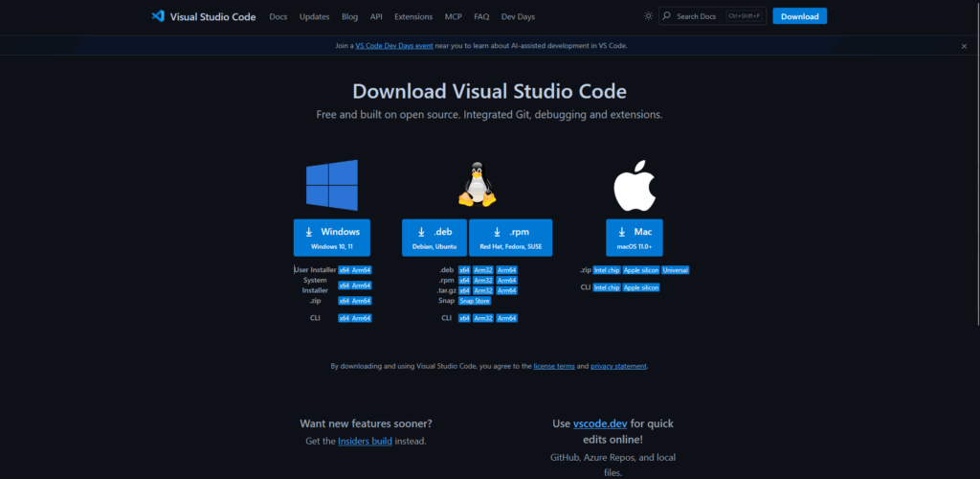Select x64 for Windows CLI
The width and height of the screenshot is (980, 479).
click(344, 318)
